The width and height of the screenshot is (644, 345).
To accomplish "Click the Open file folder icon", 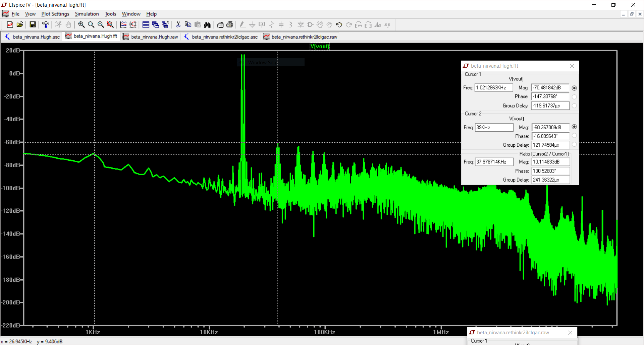I will pyautogui.click(x=20, y=24).
